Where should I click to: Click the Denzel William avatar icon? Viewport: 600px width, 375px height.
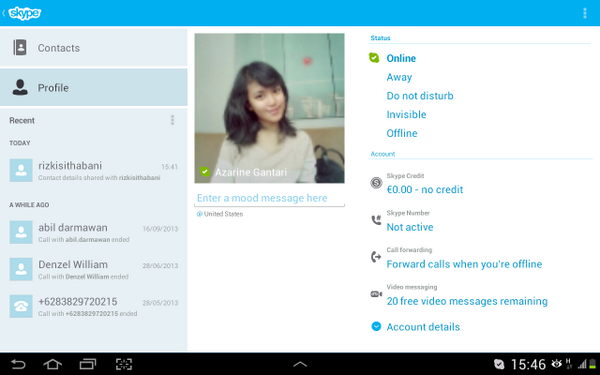(x=21, y=269)
